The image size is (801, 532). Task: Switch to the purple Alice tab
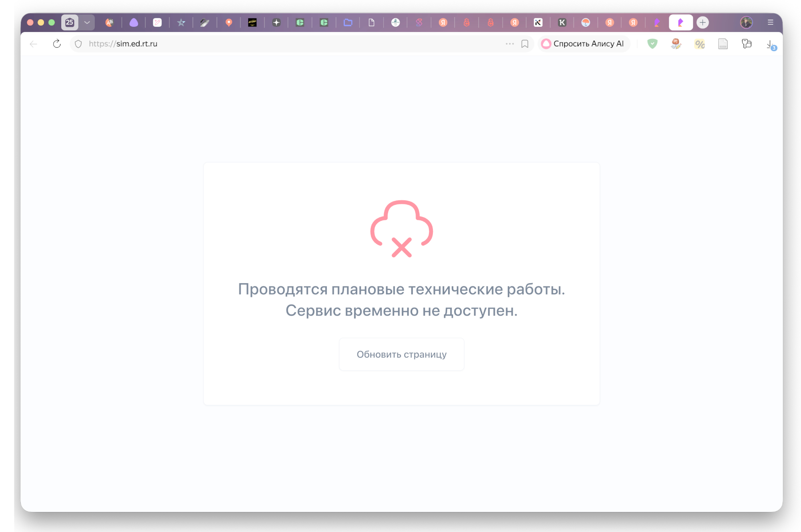point(134,22)
